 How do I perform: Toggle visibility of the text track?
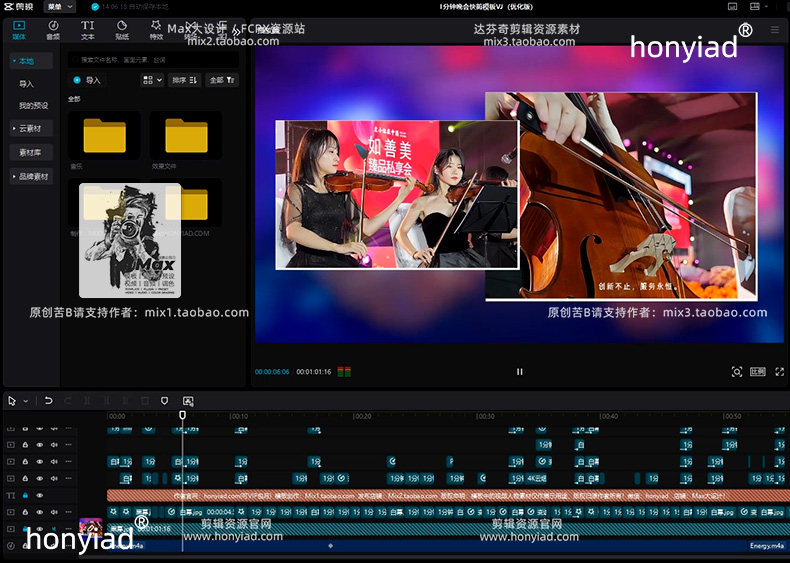pyautogui.click(x=40, y=495)
